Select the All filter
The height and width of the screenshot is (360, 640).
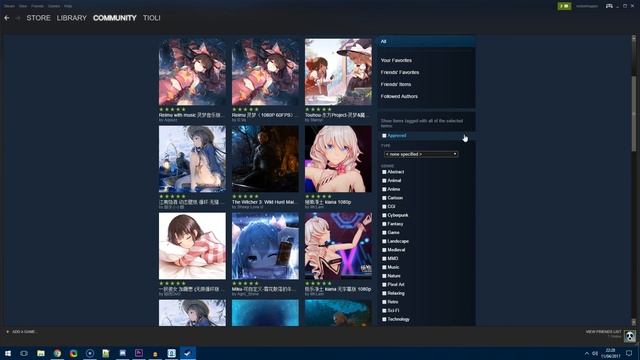(x=426, y=41)
